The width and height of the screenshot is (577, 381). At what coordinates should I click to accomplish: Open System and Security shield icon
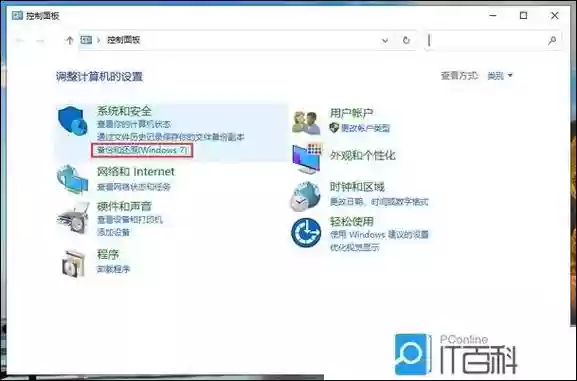(x=72, y=121)
